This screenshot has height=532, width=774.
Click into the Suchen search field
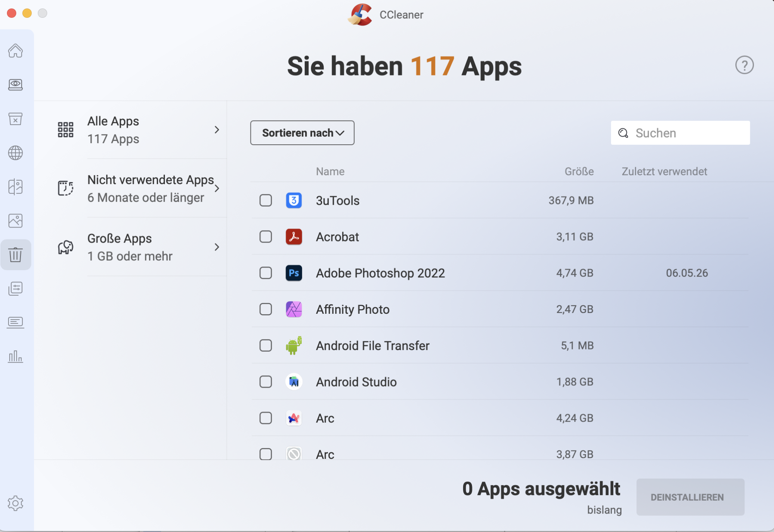[x=680, y=133]
